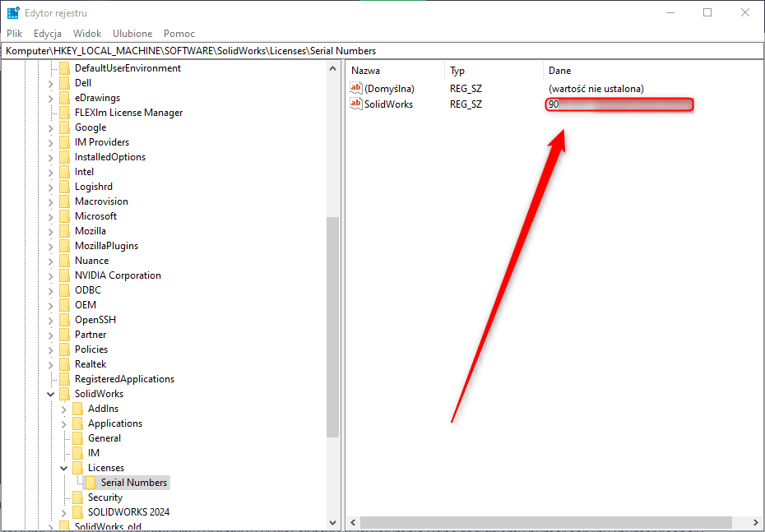Image resolution: width=765 pixels, height=532 pixels.
Task: Expand the eDrawings key
Action: 51,98
